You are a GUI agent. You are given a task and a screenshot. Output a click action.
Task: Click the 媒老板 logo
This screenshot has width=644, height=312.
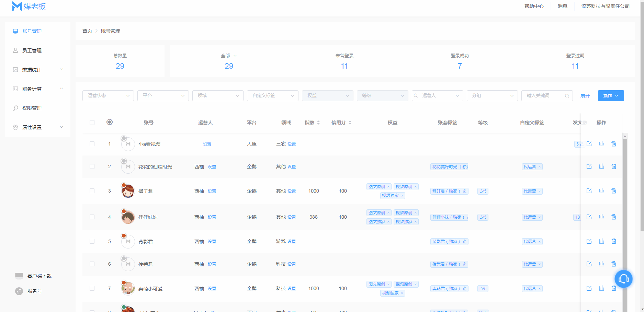click(x=29, y=7)
